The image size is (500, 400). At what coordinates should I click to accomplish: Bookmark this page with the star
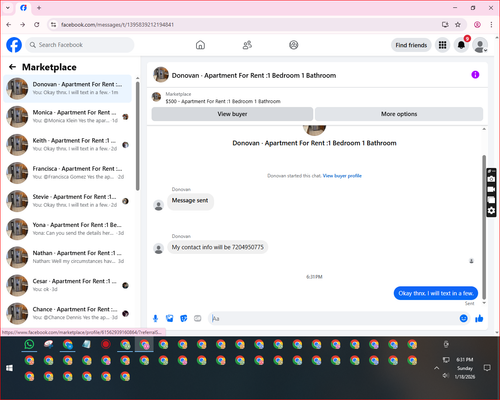(x=458, y=25)
